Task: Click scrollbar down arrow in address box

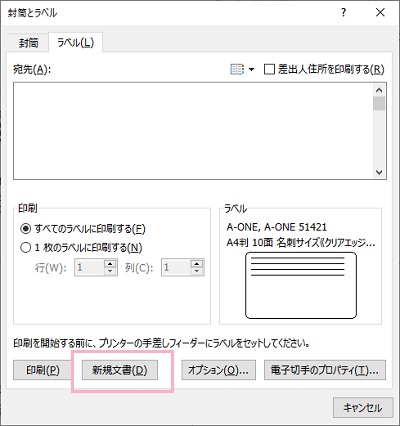Action: pos(379,172)
